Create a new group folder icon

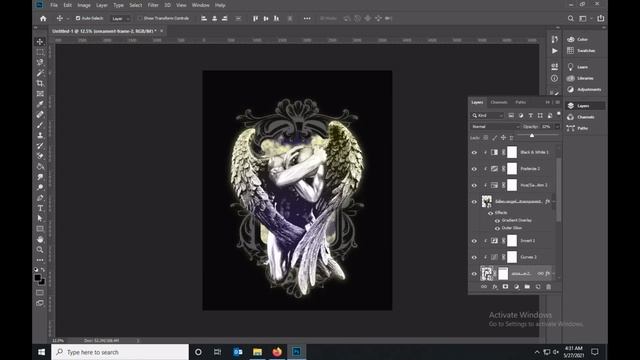(x=527, y=287)
